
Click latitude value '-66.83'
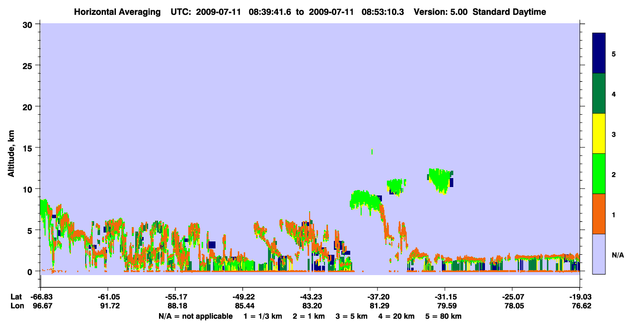[42, 296]
